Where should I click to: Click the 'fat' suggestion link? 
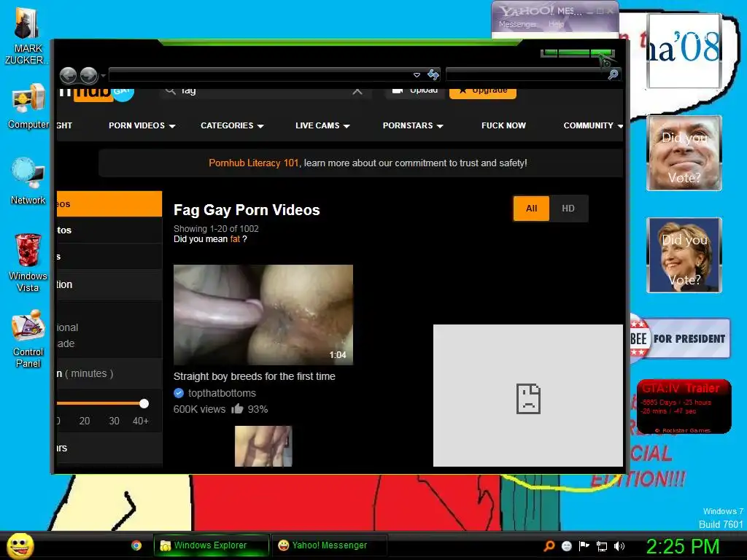point(235,239)
